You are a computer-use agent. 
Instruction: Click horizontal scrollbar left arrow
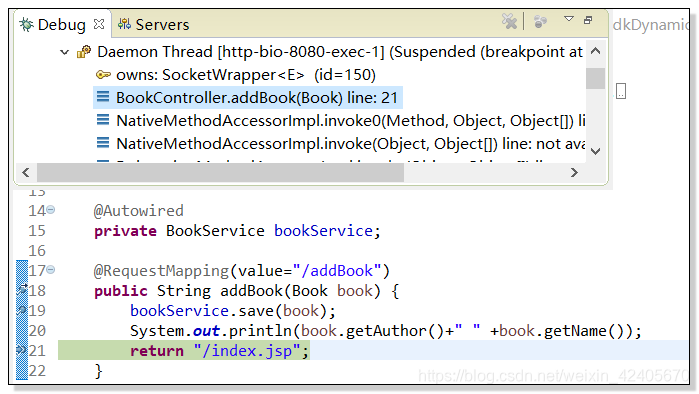[26, 172]
